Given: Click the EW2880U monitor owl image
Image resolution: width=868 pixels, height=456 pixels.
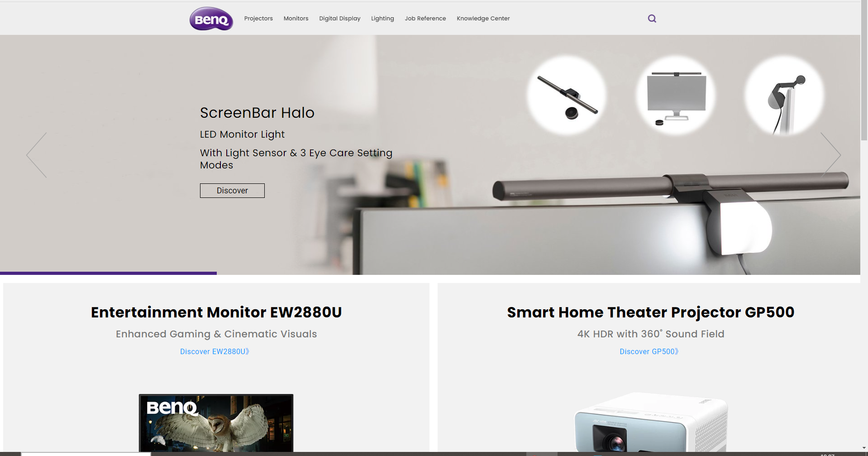Looking at the screenshot, I should tap(216, 423).
